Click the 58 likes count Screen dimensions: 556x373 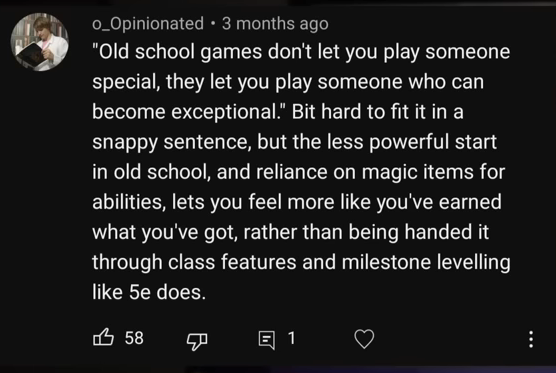click(x=134, y=338)
